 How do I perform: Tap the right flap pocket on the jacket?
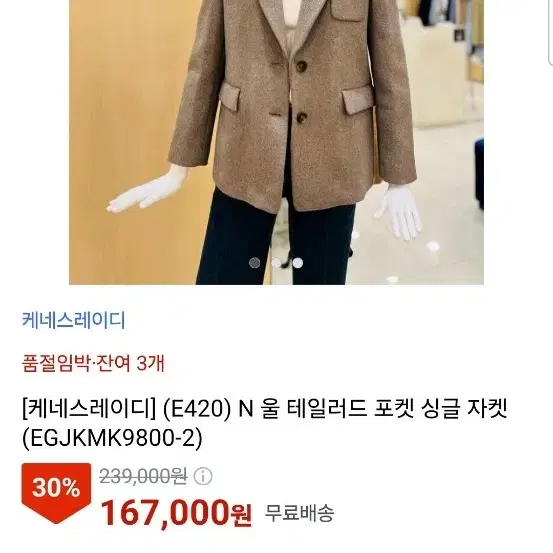(358, 100)
